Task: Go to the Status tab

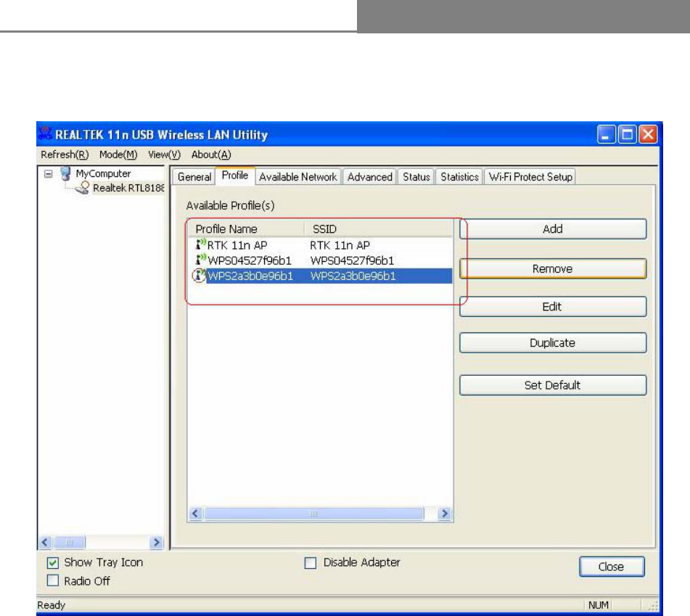Action: [x=416, y=177]
